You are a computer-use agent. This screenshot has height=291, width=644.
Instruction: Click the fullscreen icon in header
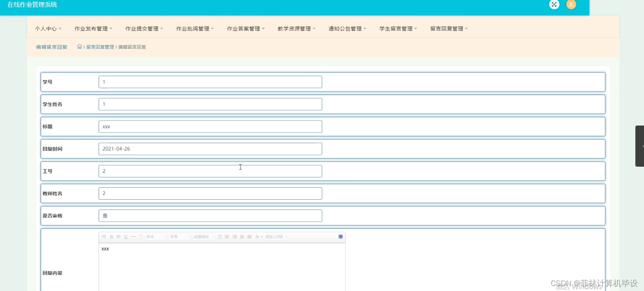click(x=554, y=5)
